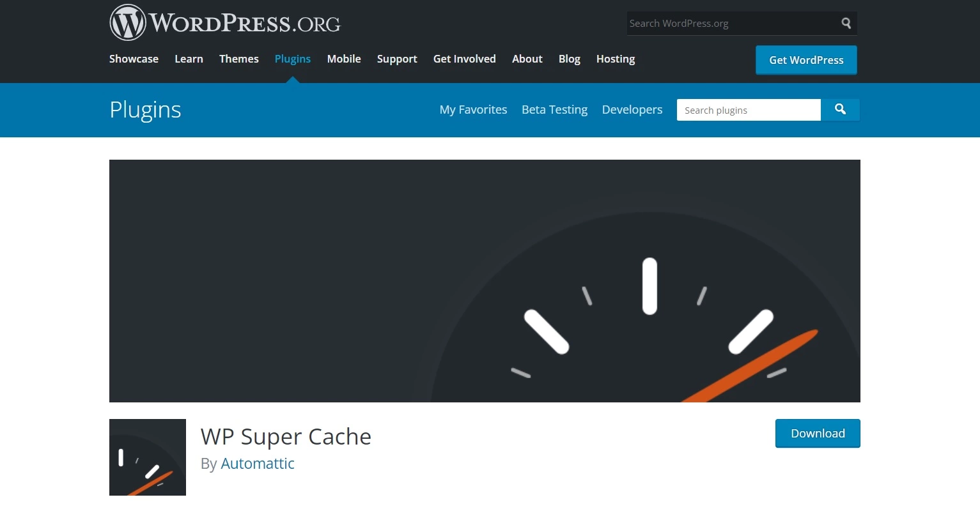Click the magnifier icon in the top search bar
The width and height of the screenshot is (980, 518).
(846, 23)
